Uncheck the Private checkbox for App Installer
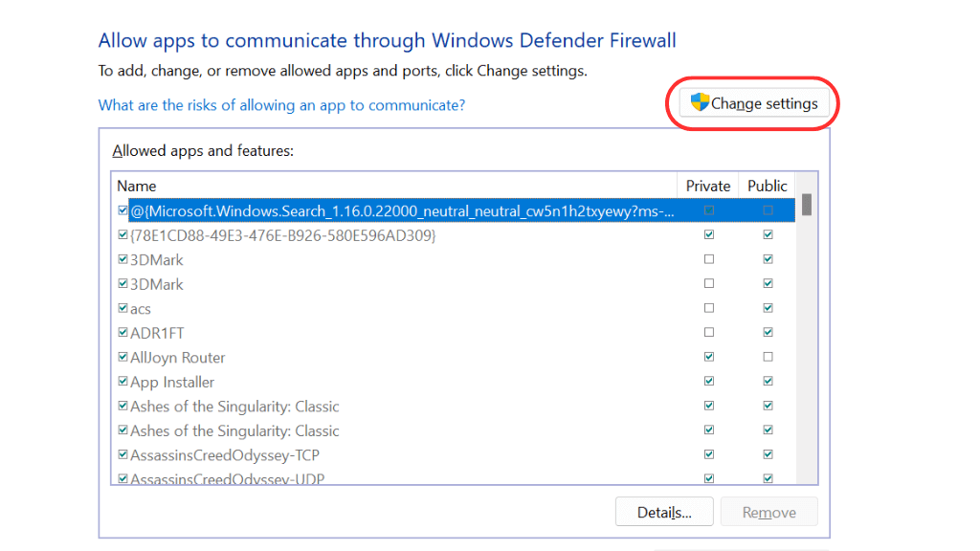Image resolution: width=980 pixels, height=551 pixels. pos(708,382)
